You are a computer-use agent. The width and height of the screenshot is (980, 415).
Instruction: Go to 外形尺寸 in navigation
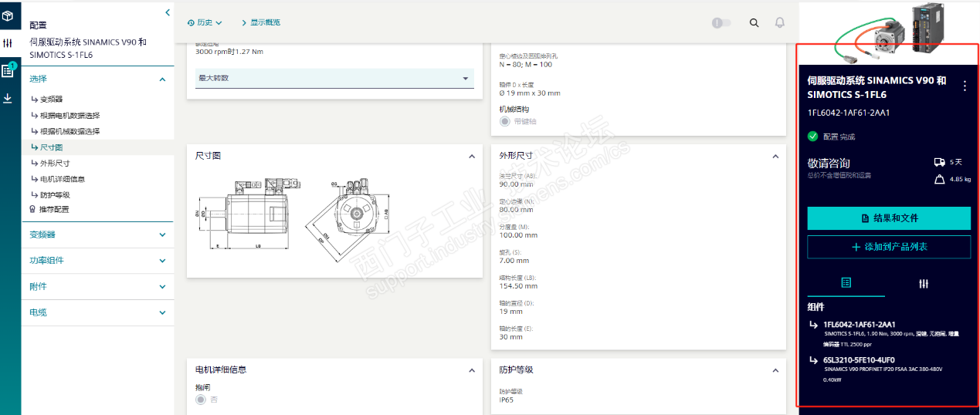55,163
